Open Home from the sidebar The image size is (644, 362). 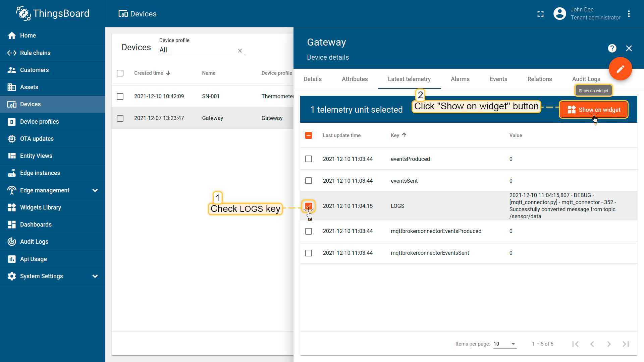(x=52, y=36)
